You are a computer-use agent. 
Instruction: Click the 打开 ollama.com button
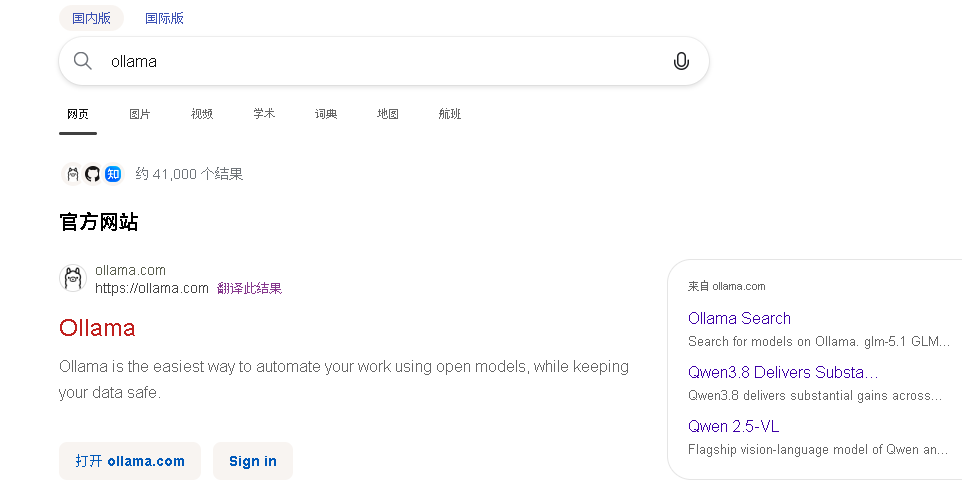[130, 461]
